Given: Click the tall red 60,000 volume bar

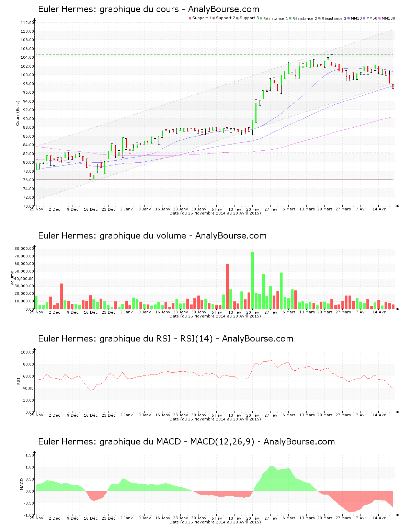Looking at the screenshot, I should tap(227, 287).
